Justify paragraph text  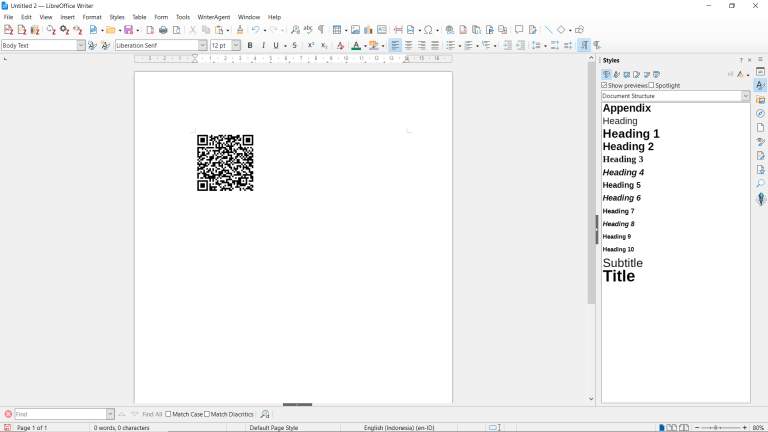coord(434,45)
